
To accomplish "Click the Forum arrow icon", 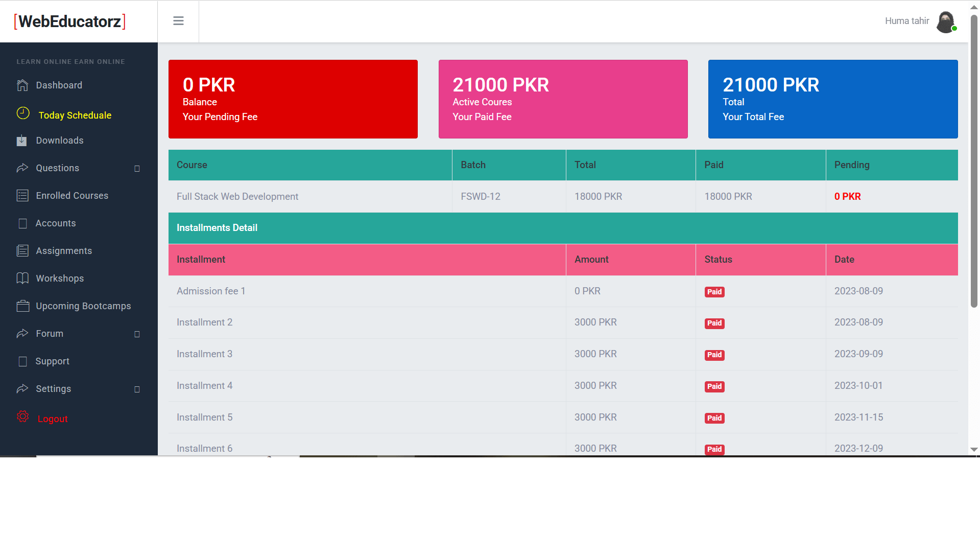I will point(22,333).
